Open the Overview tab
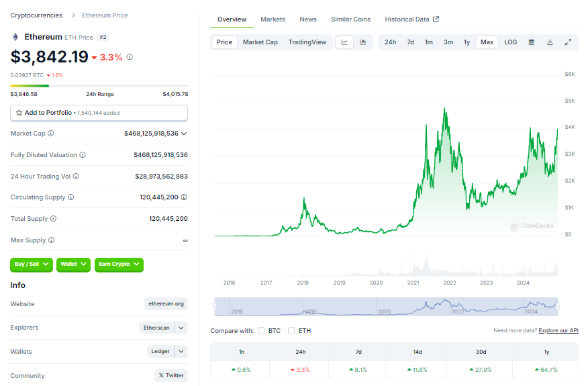 [232, 19]
